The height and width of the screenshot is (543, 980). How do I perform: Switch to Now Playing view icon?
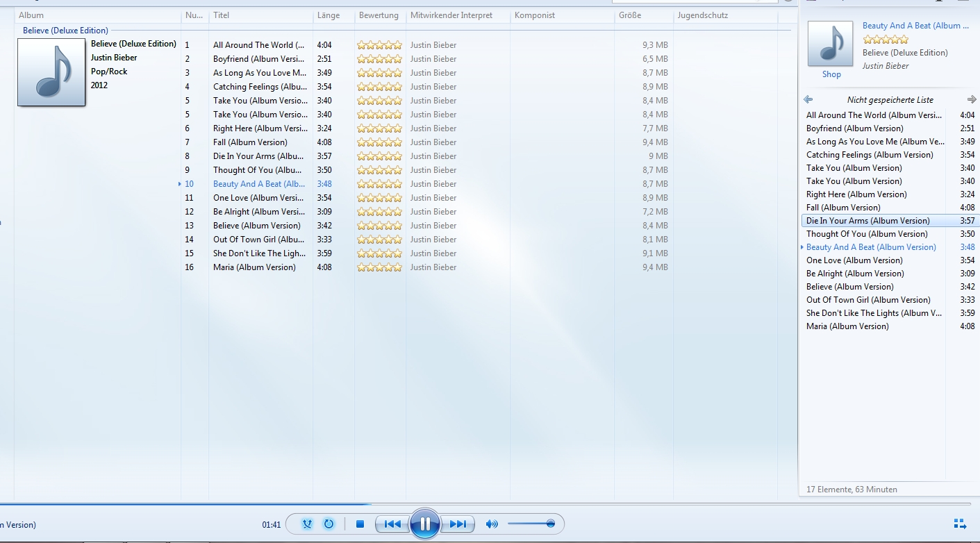[960, 524]
